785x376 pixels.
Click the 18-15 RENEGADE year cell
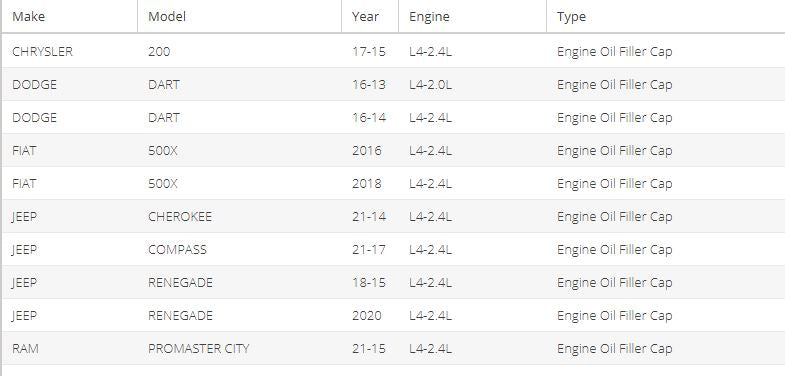[x=368, y=282]
